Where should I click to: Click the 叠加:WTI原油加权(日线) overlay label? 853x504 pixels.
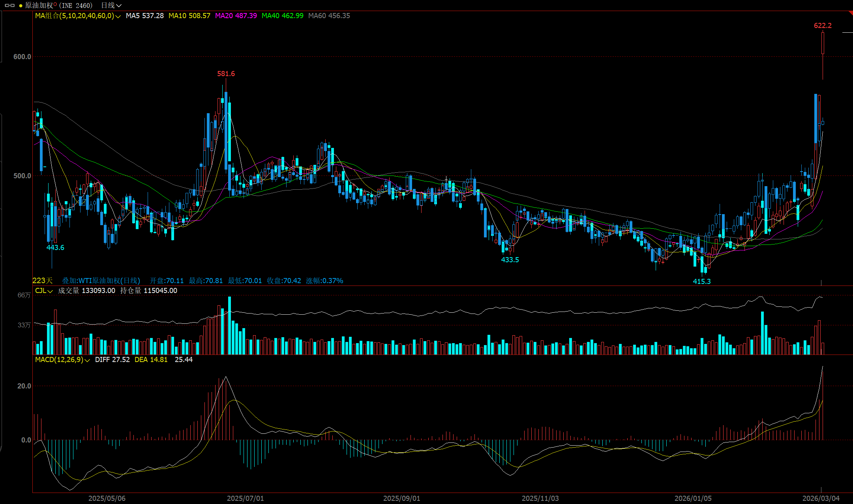tap(101, 281)
